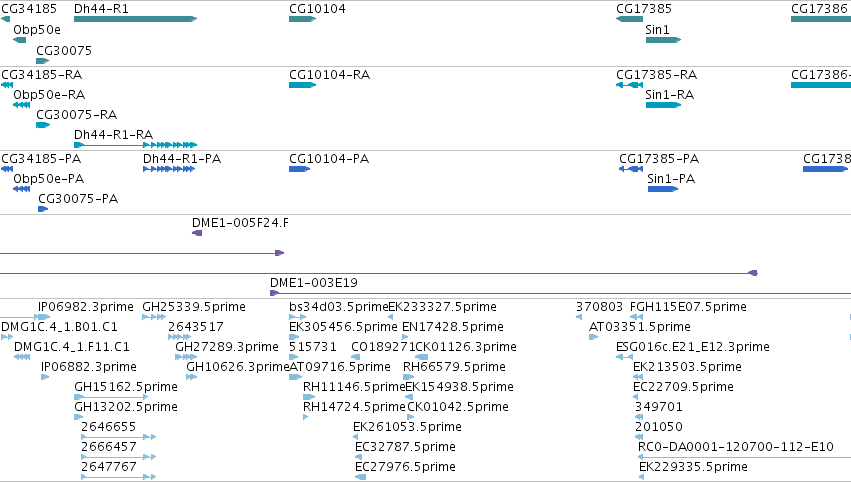This screenshot has height=482, width=851.
Task: Click the AT03351.5prime EST marker
Action: click(x=593, y=337)
